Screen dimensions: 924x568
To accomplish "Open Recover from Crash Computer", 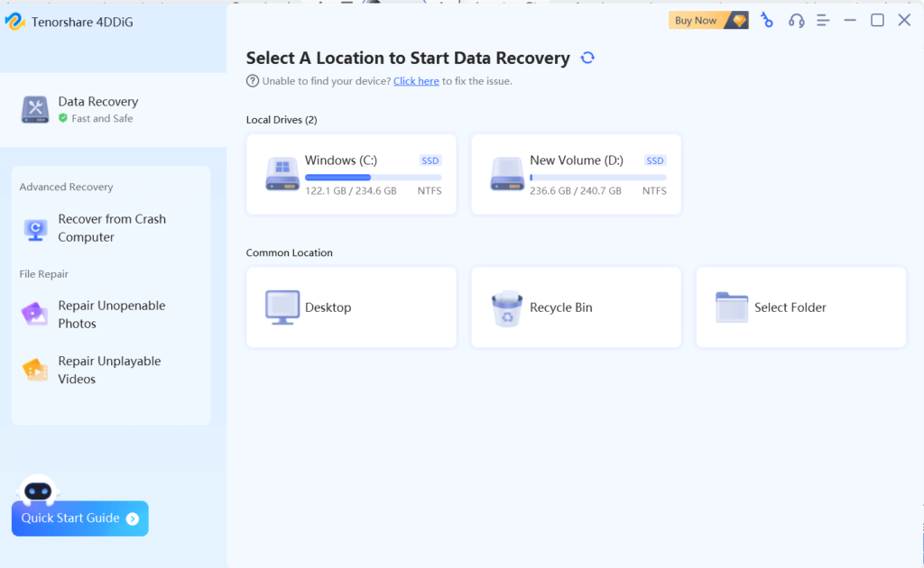I will pos(111,228).
